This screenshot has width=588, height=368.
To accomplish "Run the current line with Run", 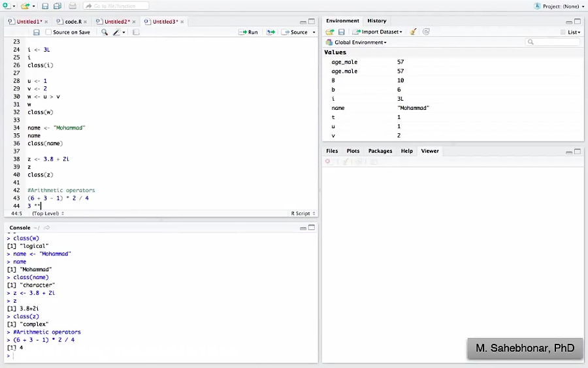I will click(248, 32).
